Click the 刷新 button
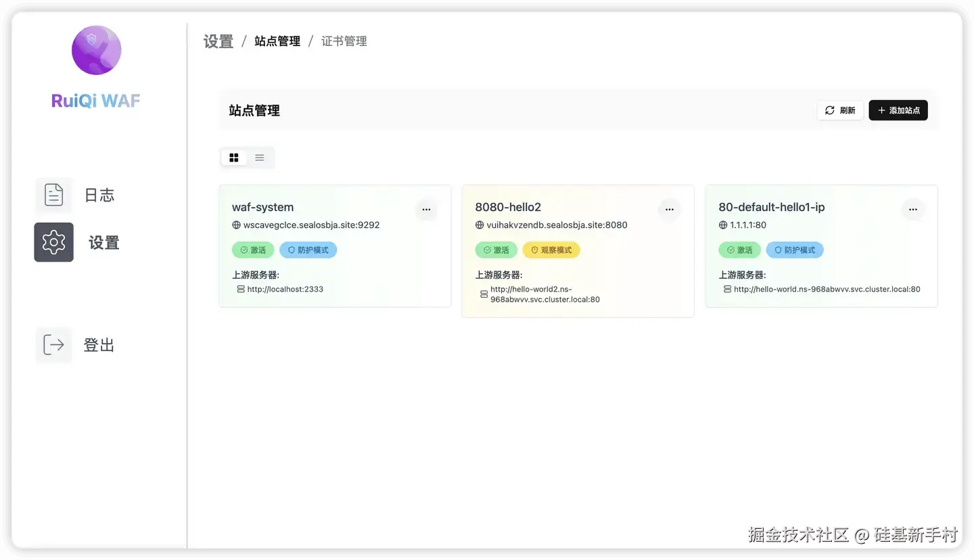 click(x=839, y=110)
